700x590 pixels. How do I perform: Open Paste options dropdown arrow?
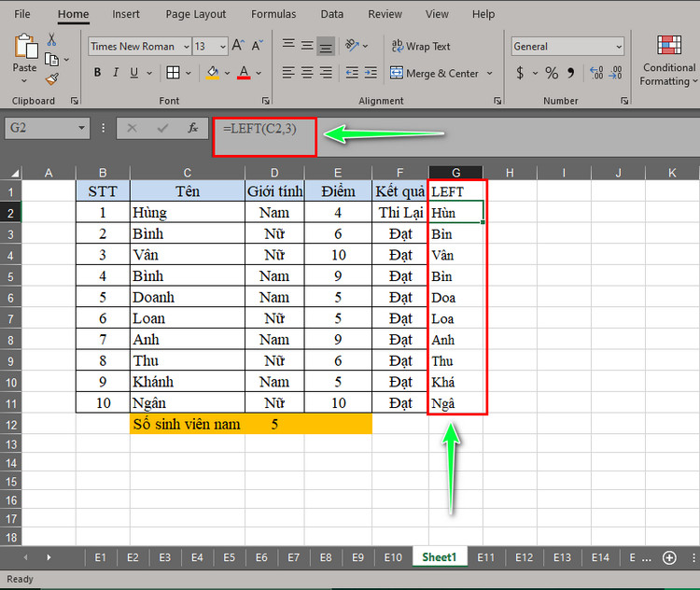[24, 81]
